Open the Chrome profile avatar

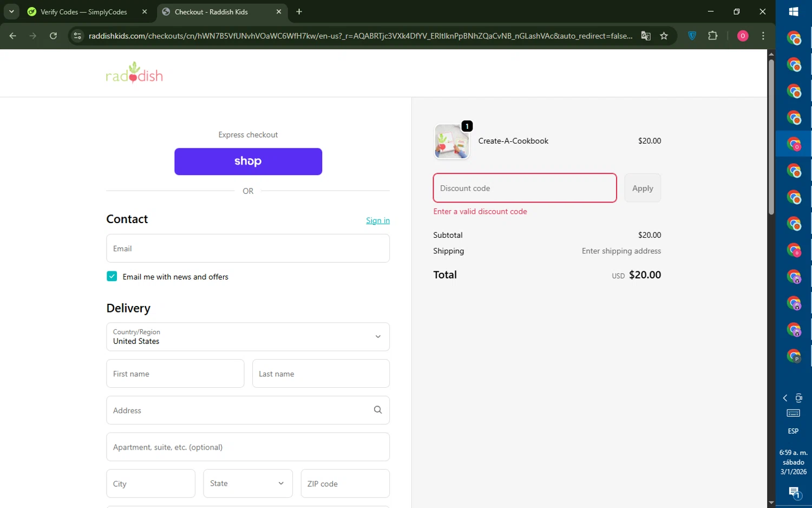click(743, 36)
